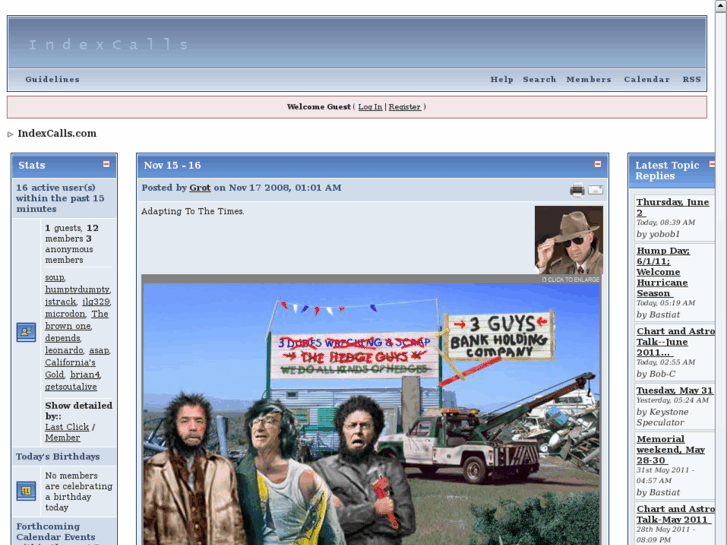Click the active users icon in Stats
Viewport: 727px width, 545px height.
pyautogui.click(x=26, y=332)
